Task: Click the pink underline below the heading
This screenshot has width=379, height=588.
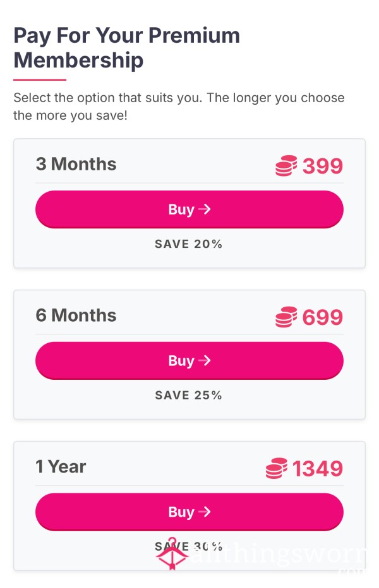Action: tap(40, 80)
